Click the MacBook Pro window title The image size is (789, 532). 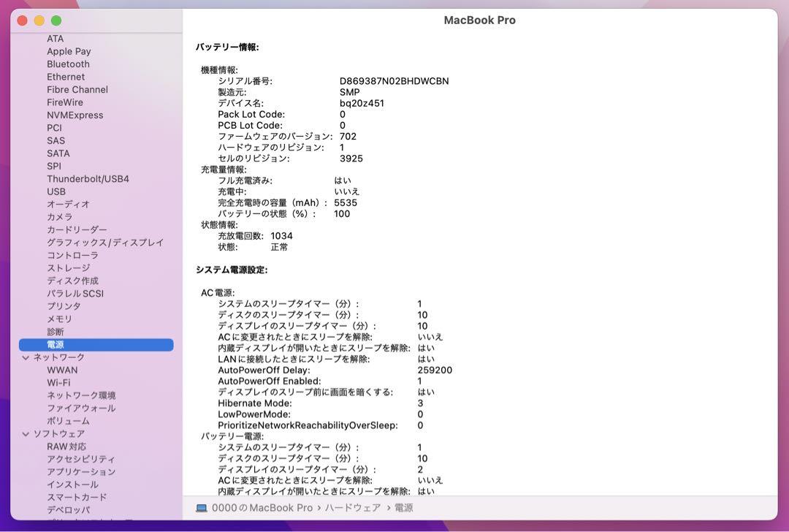click(x=479, y=20)
